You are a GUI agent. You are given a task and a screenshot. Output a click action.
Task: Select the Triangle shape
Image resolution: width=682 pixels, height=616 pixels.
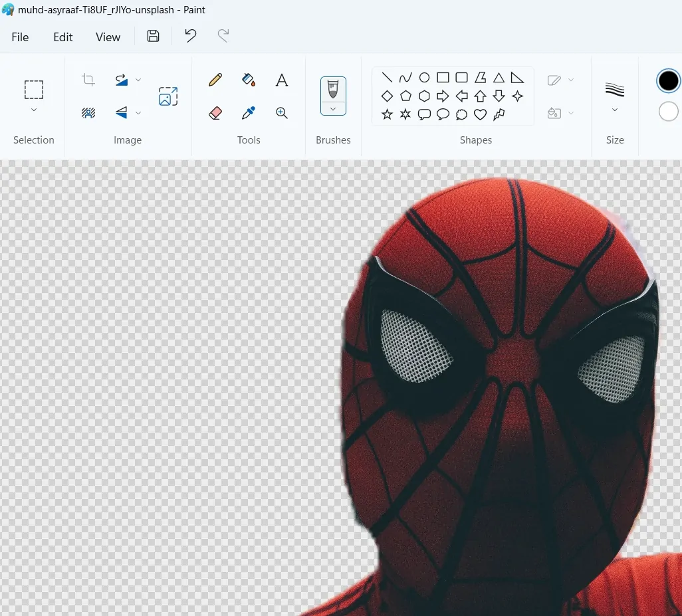(499, 77)
